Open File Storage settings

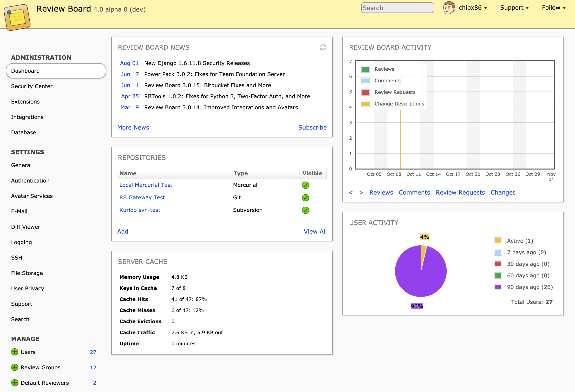[27, 273]
